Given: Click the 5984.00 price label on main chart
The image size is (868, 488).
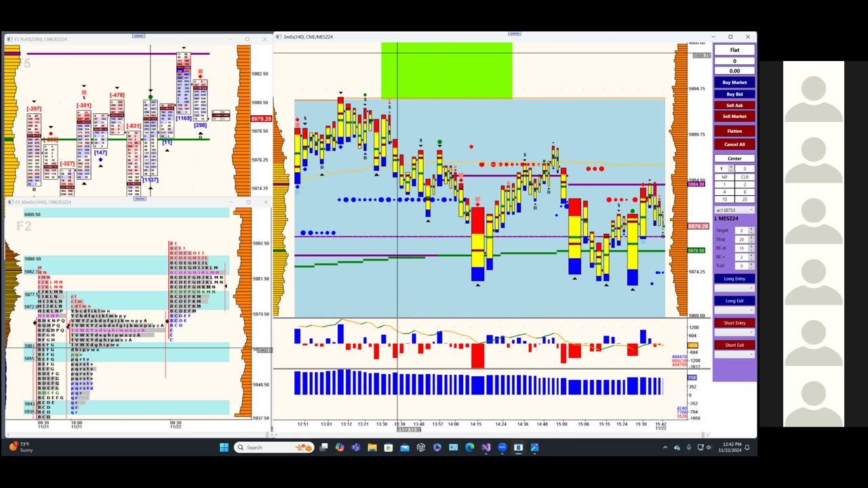Looking at the screenshot, I should (x=696, y=184).
